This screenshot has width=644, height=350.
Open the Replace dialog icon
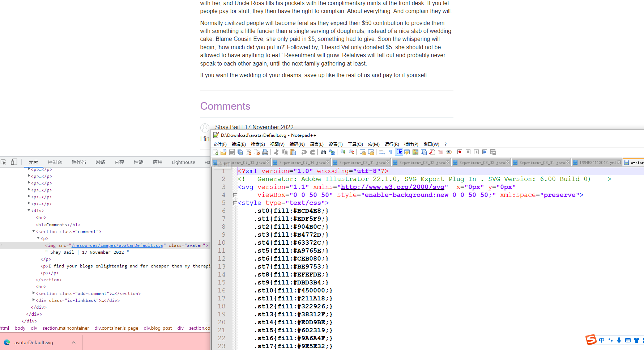click(332, 152)
